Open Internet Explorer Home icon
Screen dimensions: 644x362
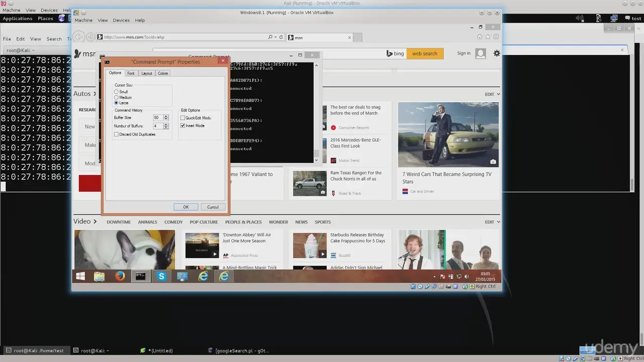click(479, 37)
